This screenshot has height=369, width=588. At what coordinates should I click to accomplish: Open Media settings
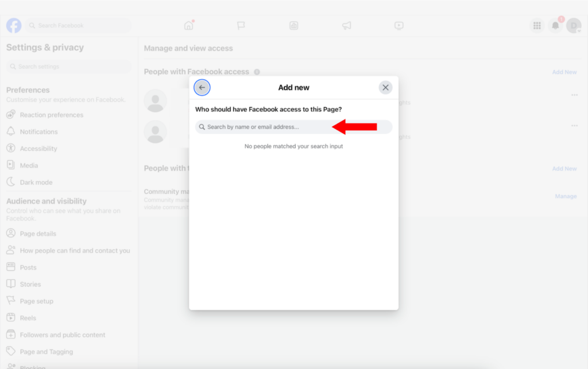69,166
